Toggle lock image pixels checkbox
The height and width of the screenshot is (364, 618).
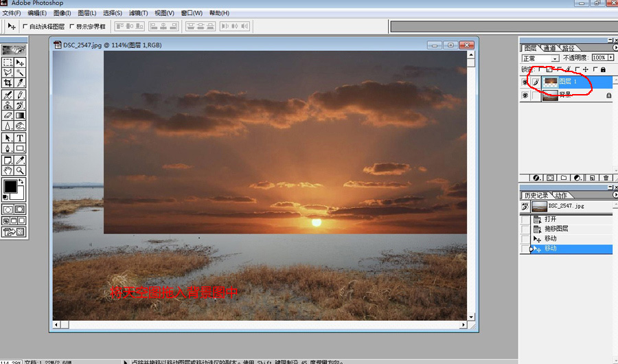(560, 69)
